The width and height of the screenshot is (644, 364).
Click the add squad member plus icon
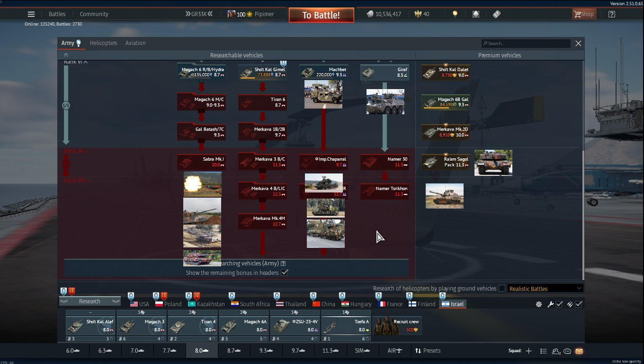click(x=528, y=351)
